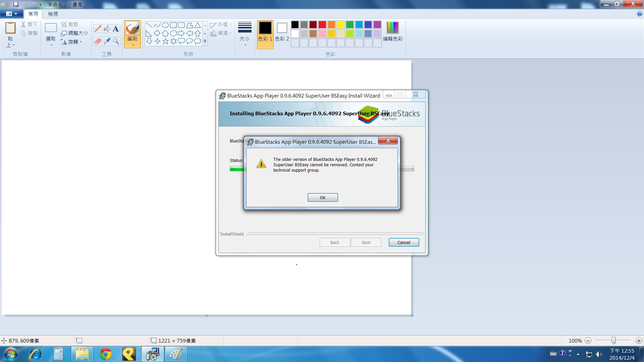The width and height of the screenshot is (644, 362).
Task: Open the 外框 shape outline dropdown
Action: point(221,24)
